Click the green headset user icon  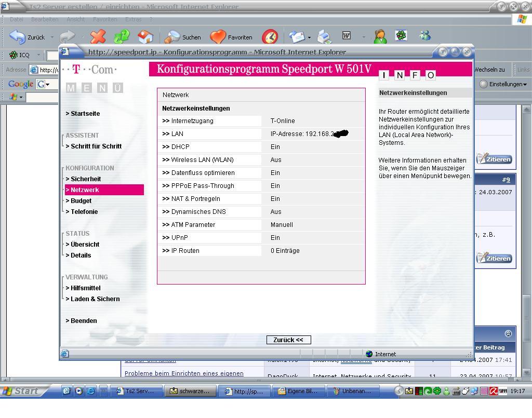click(x=380, y=36)
